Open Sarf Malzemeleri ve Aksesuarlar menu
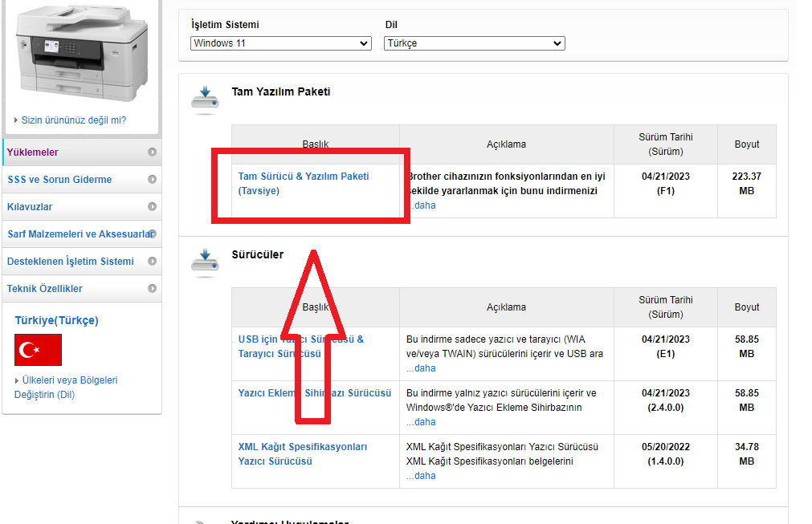812x524 pixels. coord(76,234)
